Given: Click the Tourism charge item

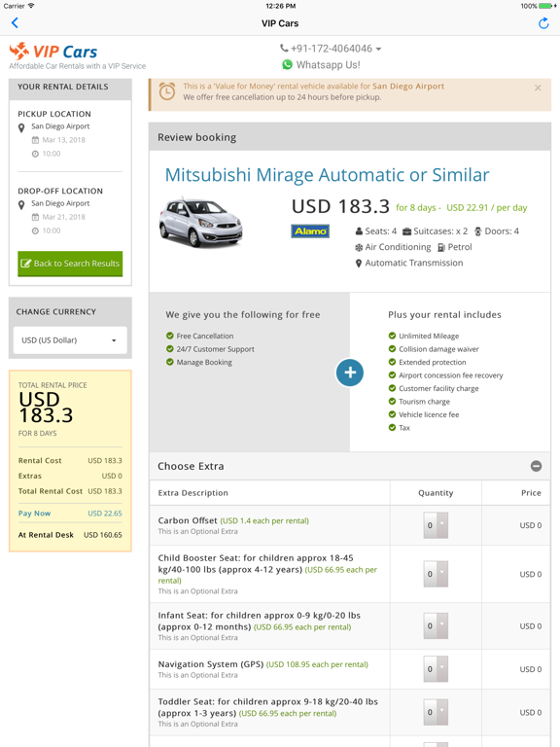Looking at the screenshot, I should pos(424,402).
